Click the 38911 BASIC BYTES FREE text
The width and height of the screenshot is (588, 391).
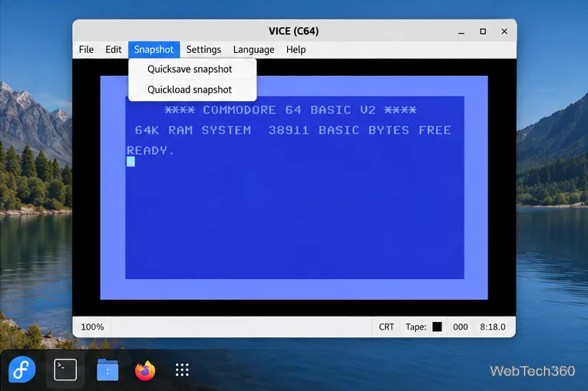(359, 130)
